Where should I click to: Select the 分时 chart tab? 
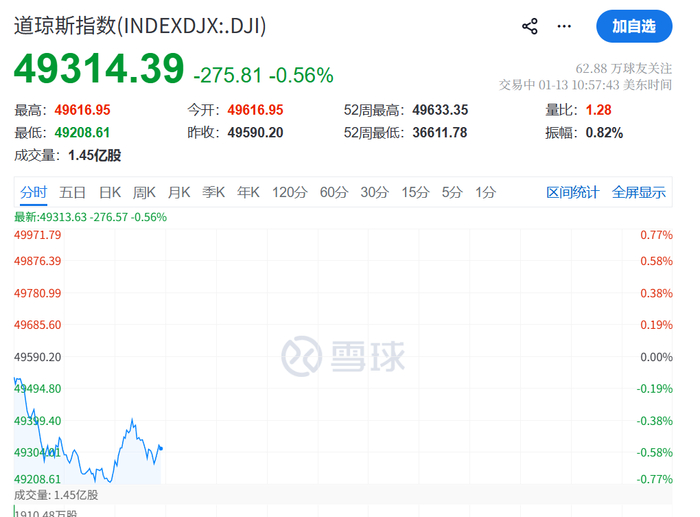pyautogui.click(x=33, y=192)
